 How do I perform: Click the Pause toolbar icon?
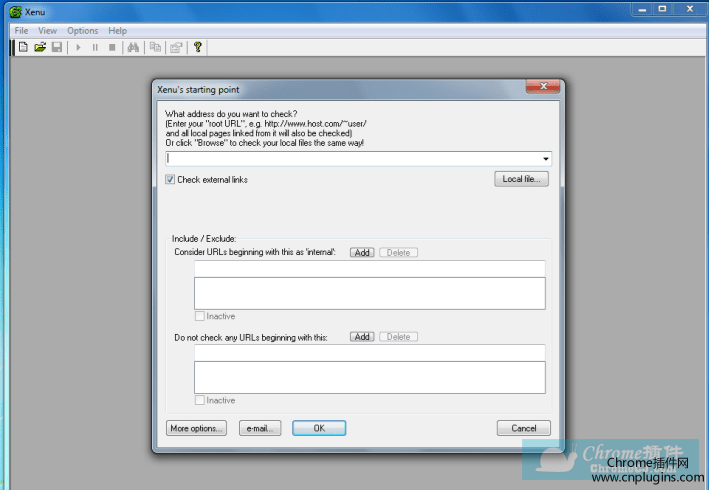(95, 47)
